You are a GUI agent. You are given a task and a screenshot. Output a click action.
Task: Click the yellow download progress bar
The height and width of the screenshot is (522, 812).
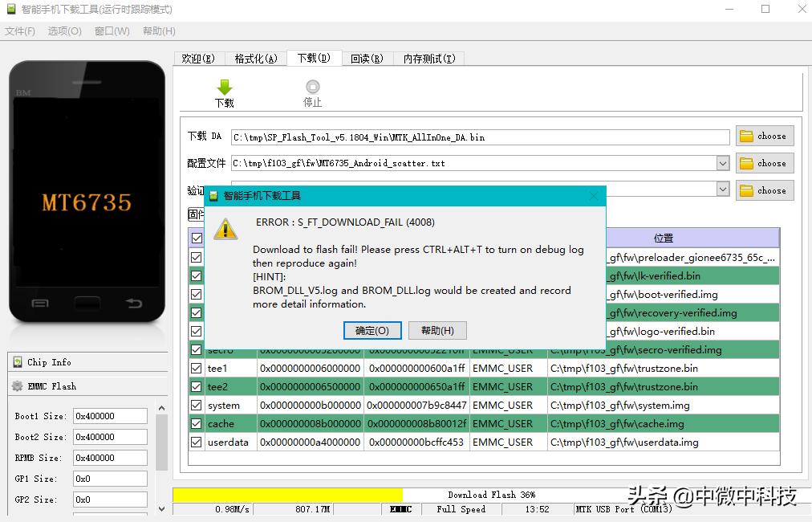coord(287,495)
